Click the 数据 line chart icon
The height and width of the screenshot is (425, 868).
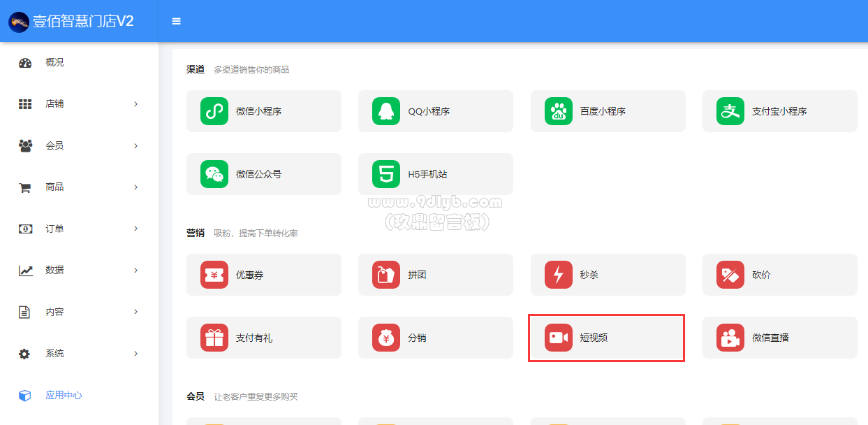click(x=25, y=271)
